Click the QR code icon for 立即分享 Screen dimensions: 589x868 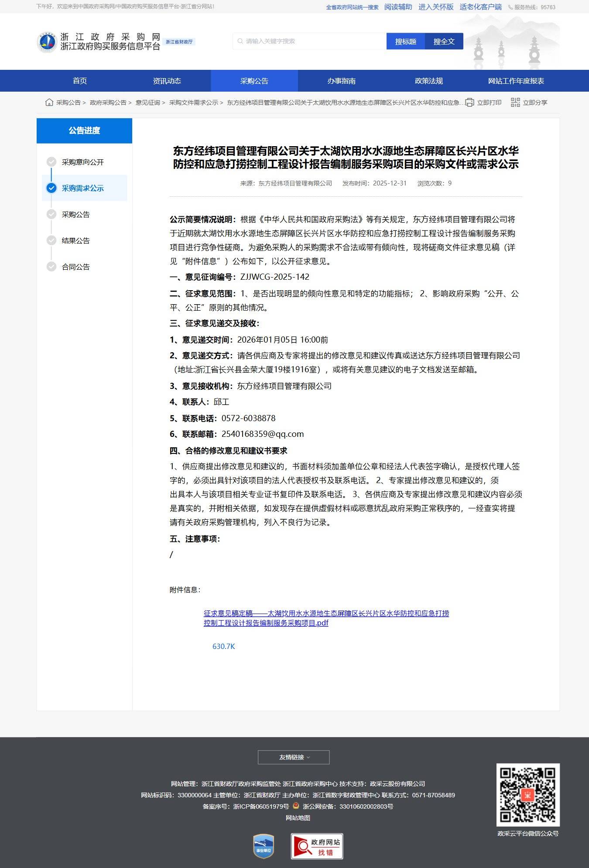515,103
